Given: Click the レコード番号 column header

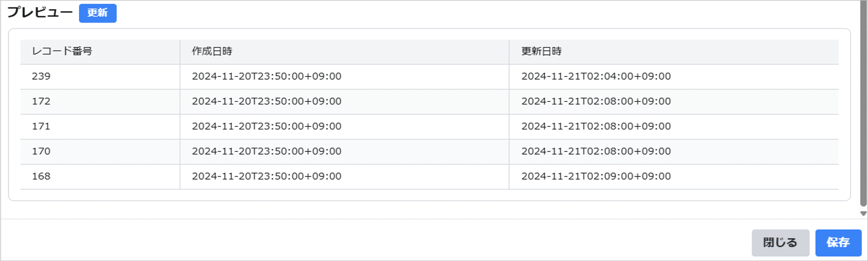Looking at the screenshot, I should (x=62, y=51).
